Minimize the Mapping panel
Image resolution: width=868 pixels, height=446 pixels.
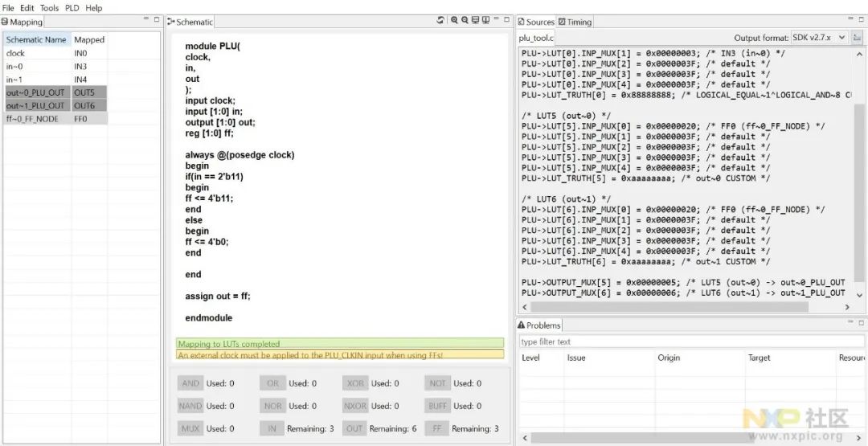[x=147, y=18]
